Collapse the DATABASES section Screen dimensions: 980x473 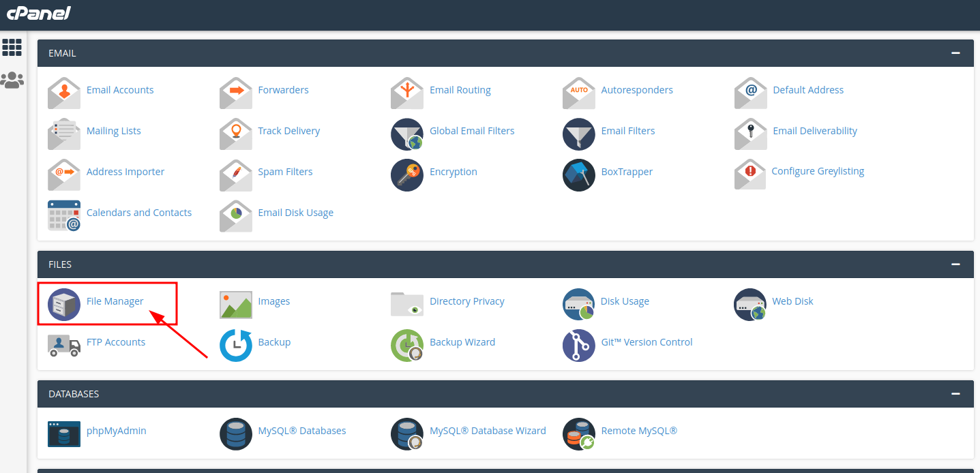click(955, 394)
